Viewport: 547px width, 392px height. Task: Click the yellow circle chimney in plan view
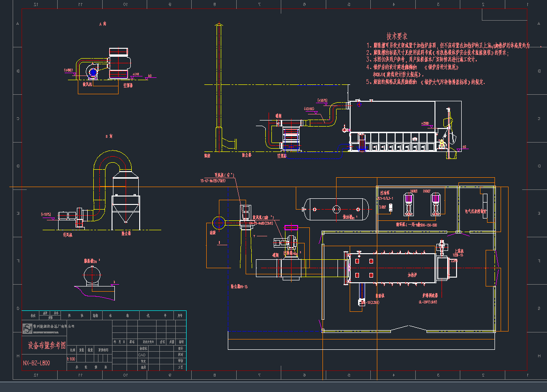point(219,222)
